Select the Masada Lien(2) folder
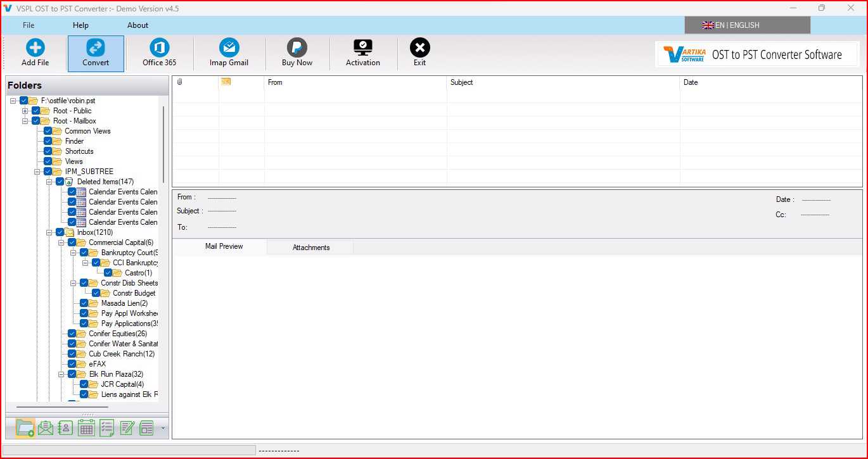 click(124, 303)
